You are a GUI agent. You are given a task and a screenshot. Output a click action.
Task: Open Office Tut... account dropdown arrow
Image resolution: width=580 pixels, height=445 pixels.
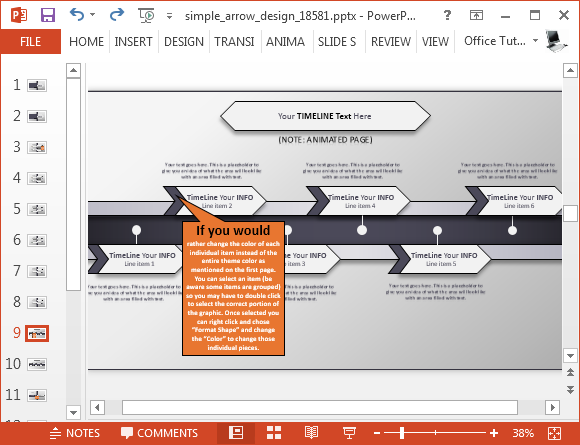(535, 41)
